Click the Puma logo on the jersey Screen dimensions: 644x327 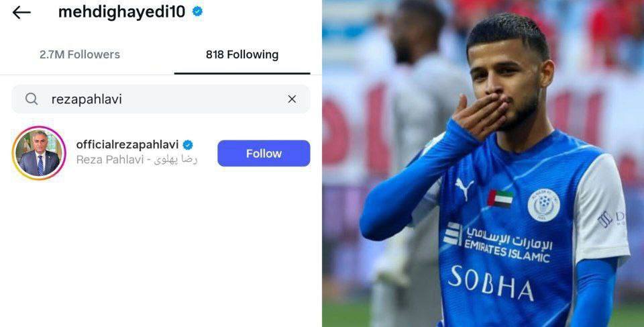click(x=464, y=189)
